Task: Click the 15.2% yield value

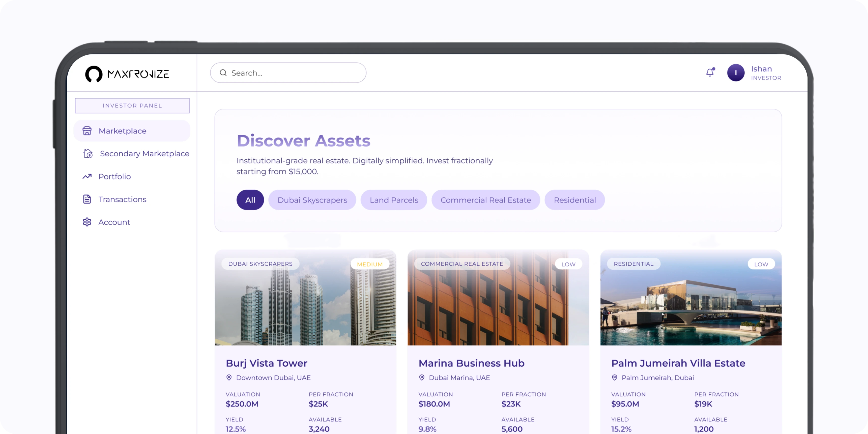Action: point(621,429)
